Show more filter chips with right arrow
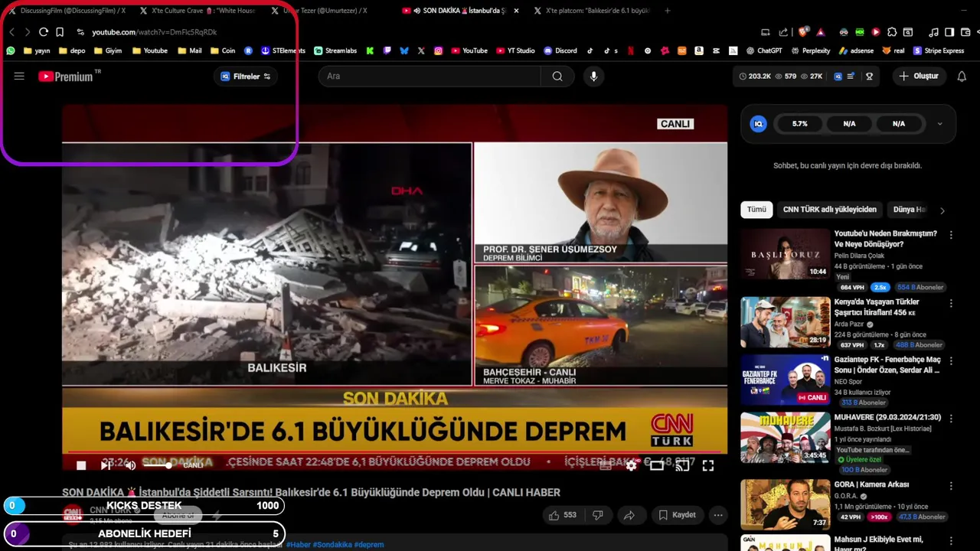 click(942, 210)
